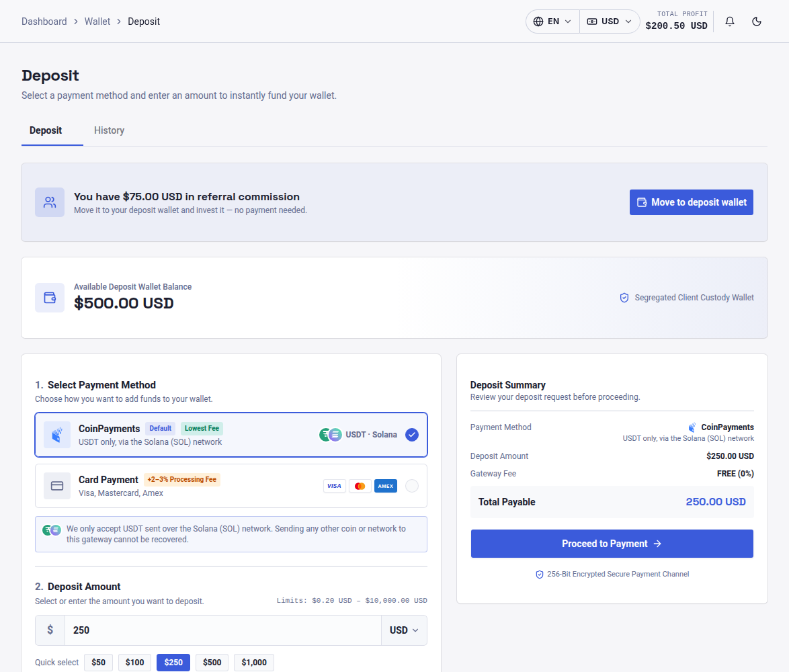Choose the $50 quick select amount

click(x=99, y=663)
